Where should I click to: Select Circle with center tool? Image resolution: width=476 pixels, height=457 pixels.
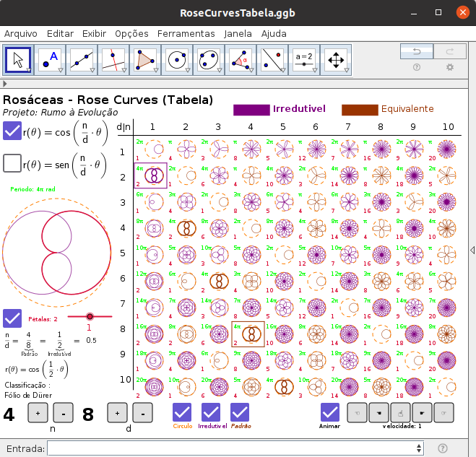point(176,59)
